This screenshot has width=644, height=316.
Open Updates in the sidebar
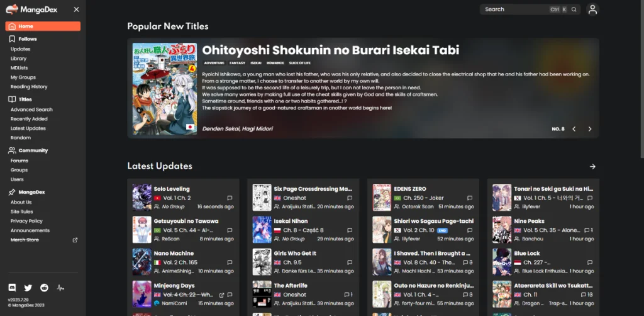(x=21, y=49)
